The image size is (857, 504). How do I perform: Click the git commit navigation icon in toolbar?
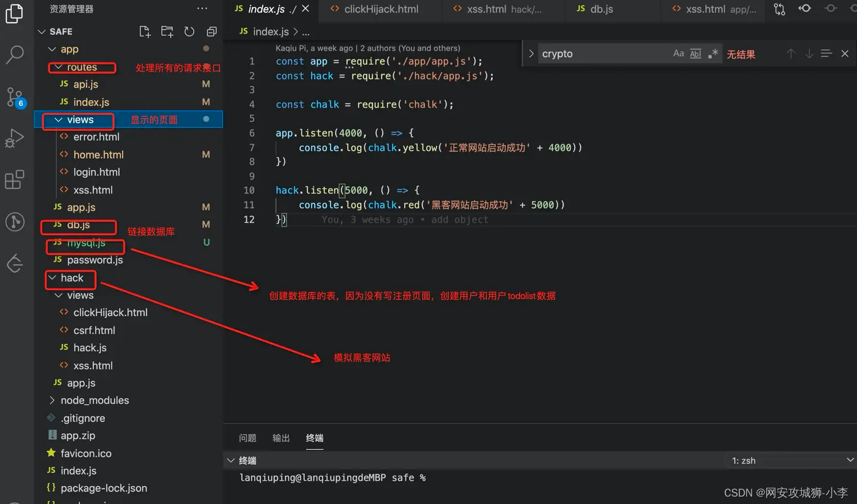pyautogui.click(x=831, y=9)
